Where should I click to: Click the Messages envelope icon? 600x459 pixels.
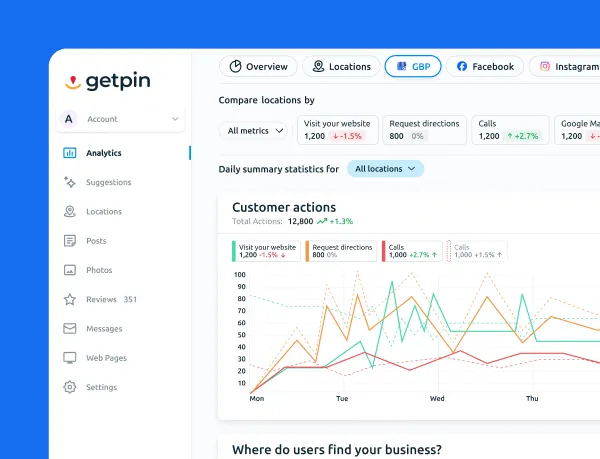70,329
